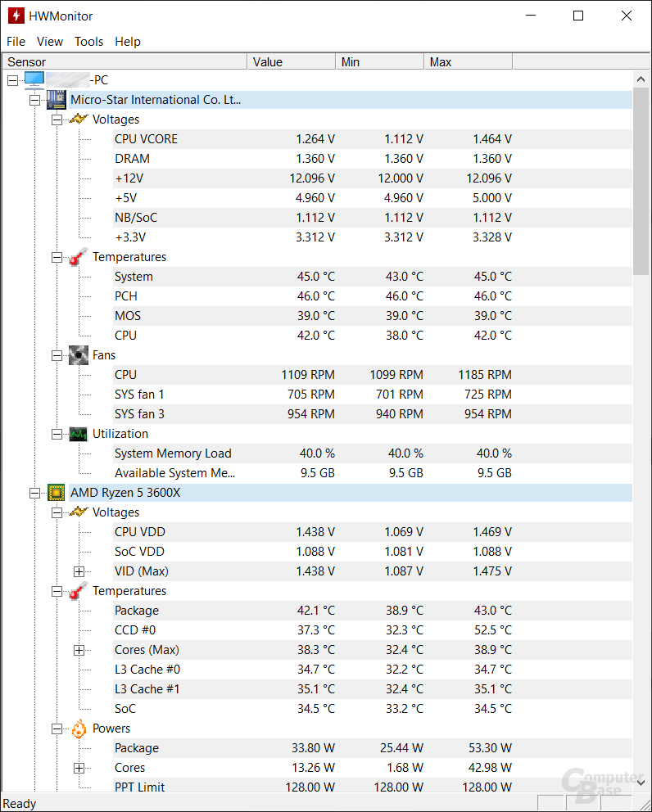The width and height of the screenshot is (652, 812).
Task: Select the CPU VDD row
Action: coord(373,532)
